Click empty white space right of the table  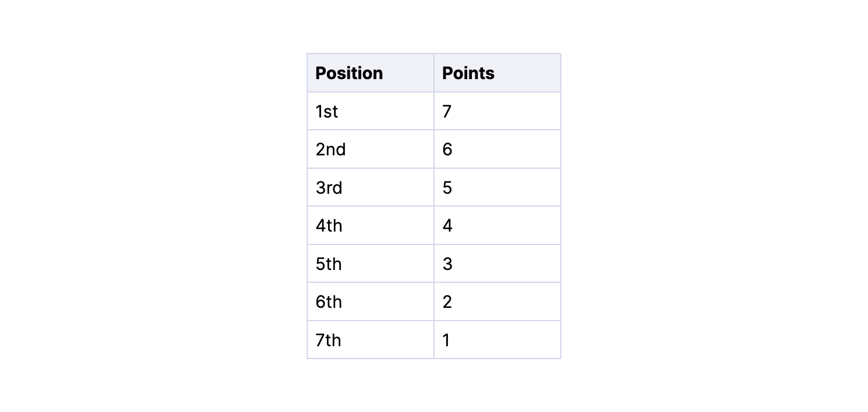pyautogui.click(x=714, y=206)
